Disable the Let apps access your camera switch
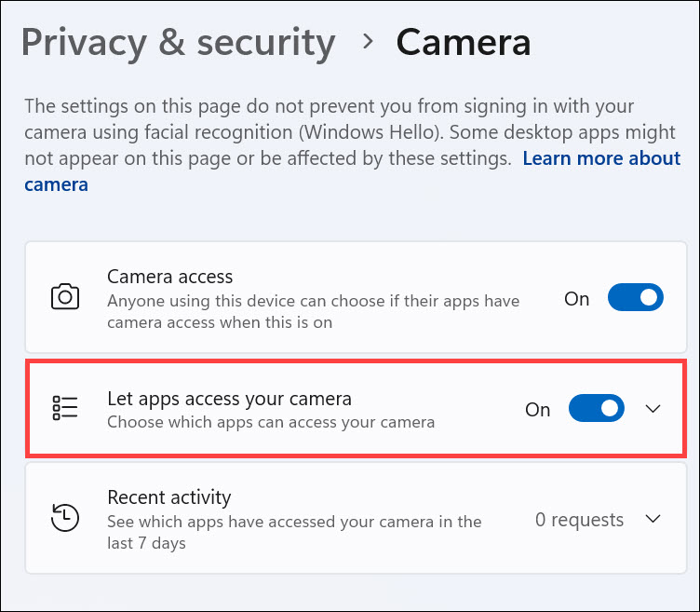This screenshot has width=700, height=612. tap(596, 409)
